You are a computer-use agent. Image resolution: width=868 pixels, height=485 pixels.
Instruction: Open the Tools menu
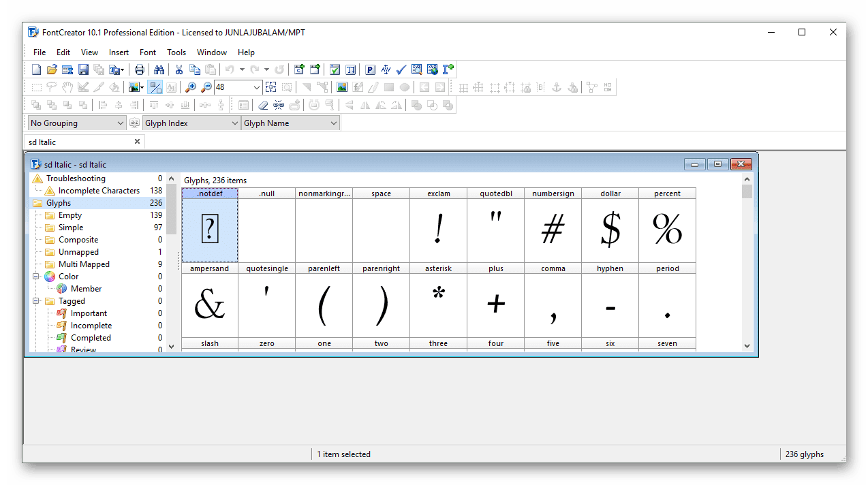pyautogui.click(x=176, y=52)
